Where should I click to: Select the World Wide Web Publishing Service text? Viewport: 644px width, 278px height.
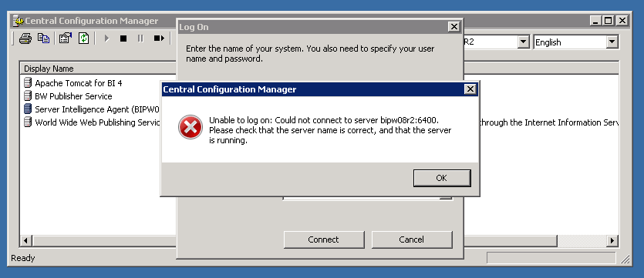coord(97,122)
